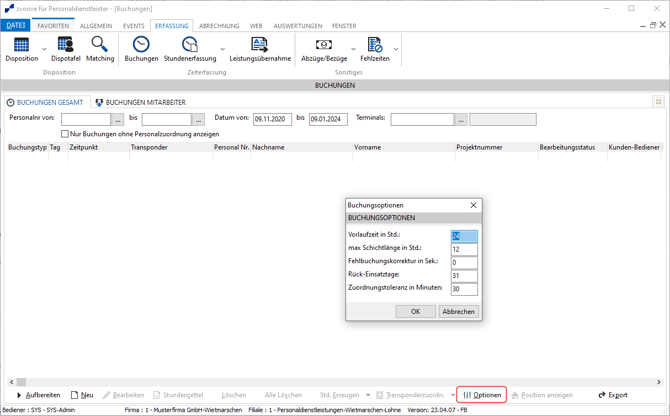Click the Export button in bottom toolbar
Viewport: 670px width, 416px height.
tap(613, 395)
